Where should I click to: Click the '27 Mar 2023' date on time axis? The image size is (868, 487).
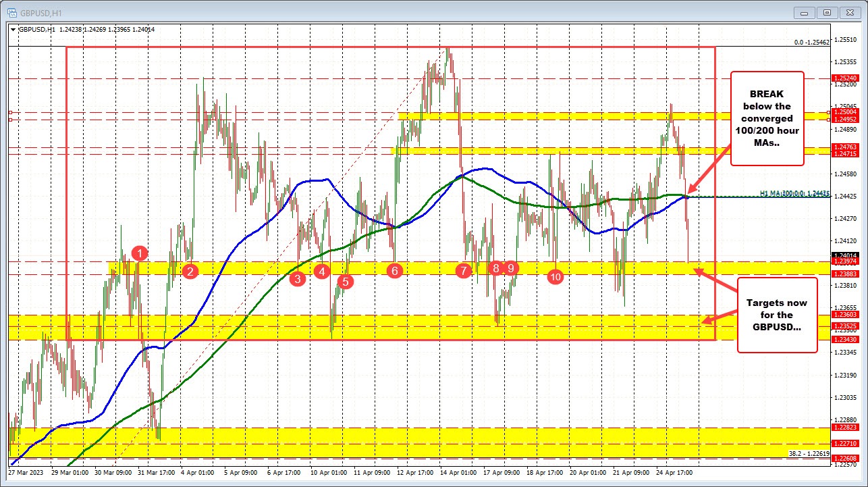tap(26, 473)
